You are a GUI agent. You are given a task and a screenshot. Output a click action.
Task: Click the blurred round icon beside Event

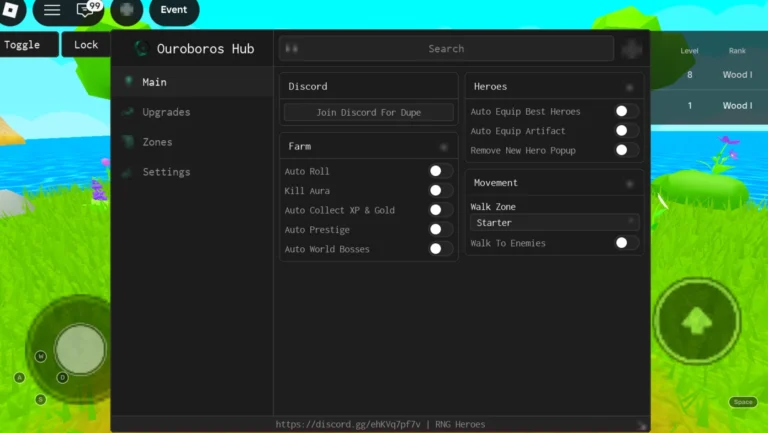pyautogui.click(x=127, y=10)
